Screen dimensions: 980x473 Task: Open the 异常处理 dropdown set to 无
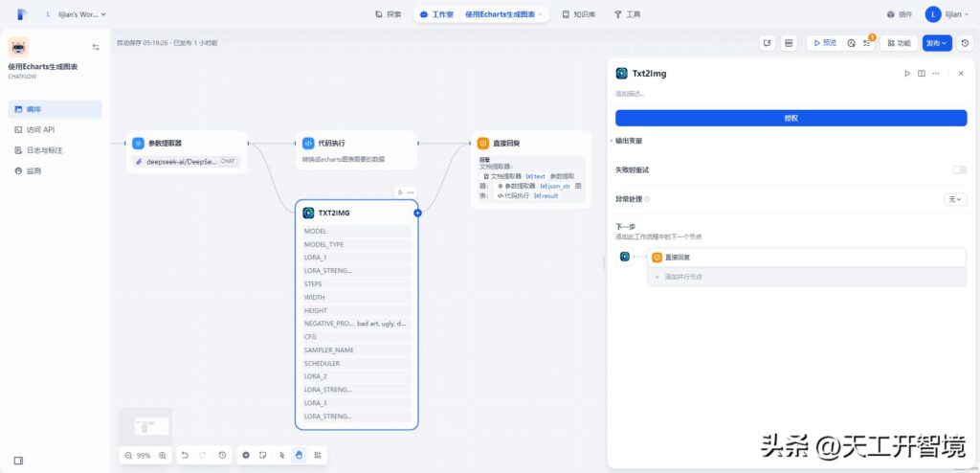tap(955, 199)
